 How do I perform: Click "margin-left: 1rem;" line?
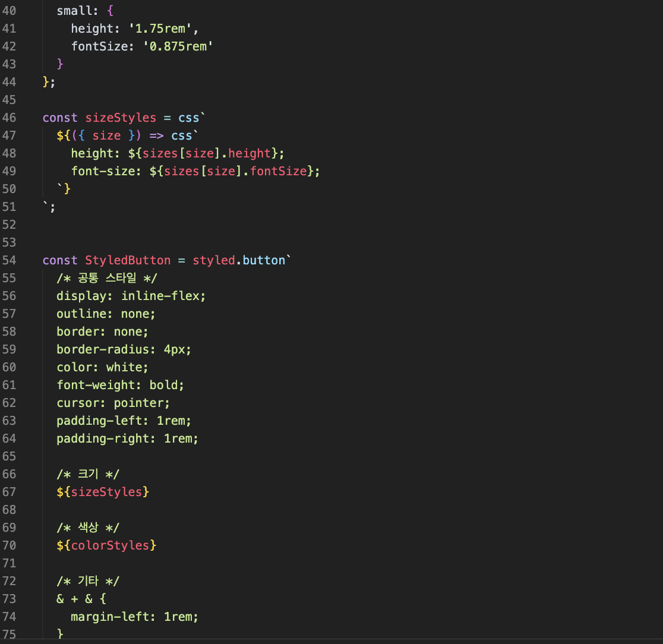click(134, 617)
